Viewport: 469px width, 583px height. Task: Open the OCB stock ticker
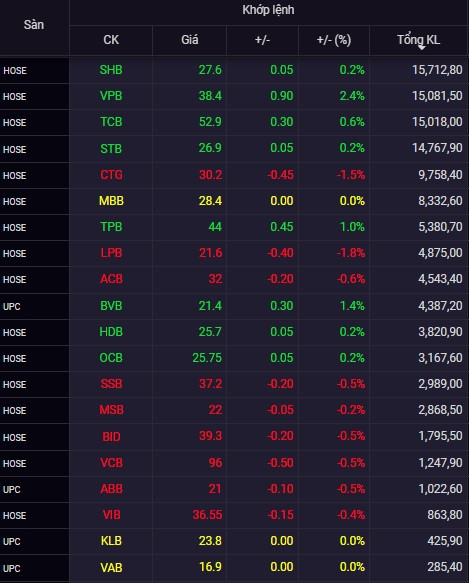coord(111,358)
